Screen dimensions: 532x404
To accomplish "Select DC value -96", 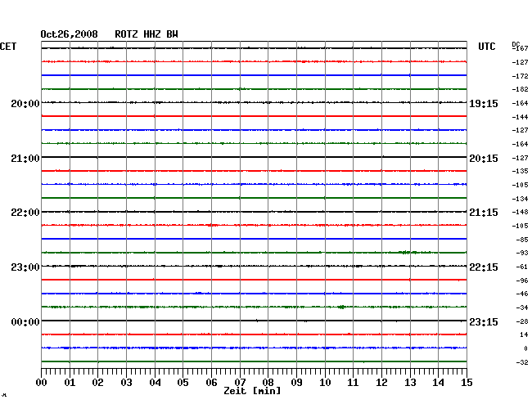I will pyautogui.click(x=522, y=281).
